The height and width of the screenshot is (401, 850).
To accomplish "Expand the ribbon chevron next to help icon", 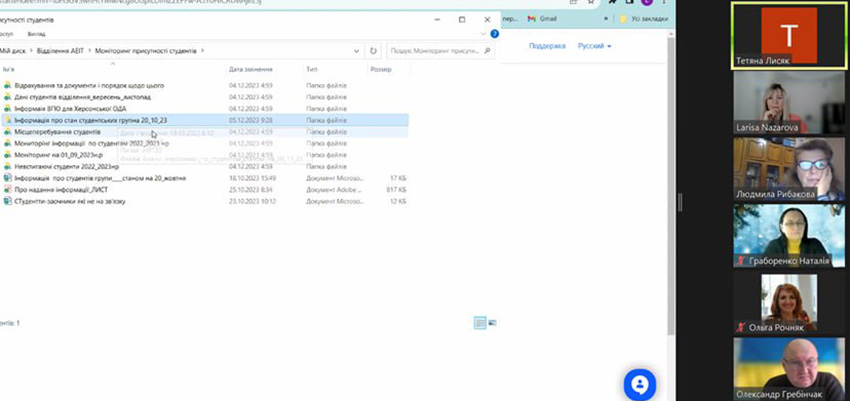I will (484, 33).
